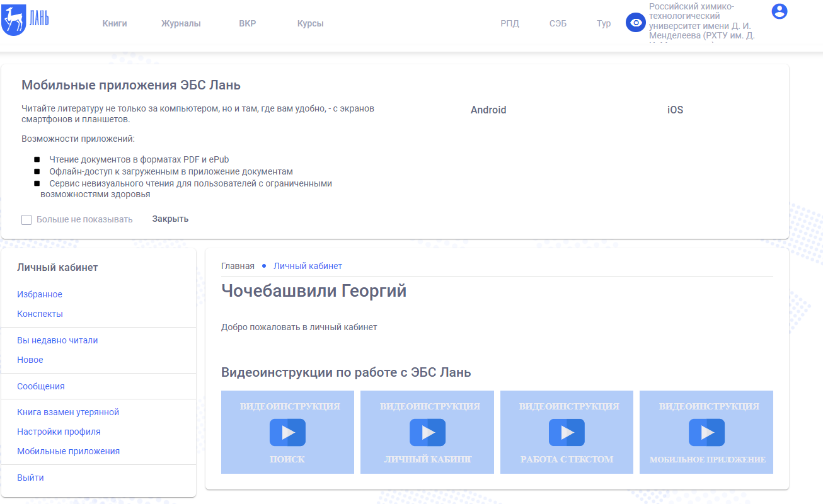The height and width of the screenshot is (504, 823).
Task: Select the iOS app link
Action: [x=675, y=110]
